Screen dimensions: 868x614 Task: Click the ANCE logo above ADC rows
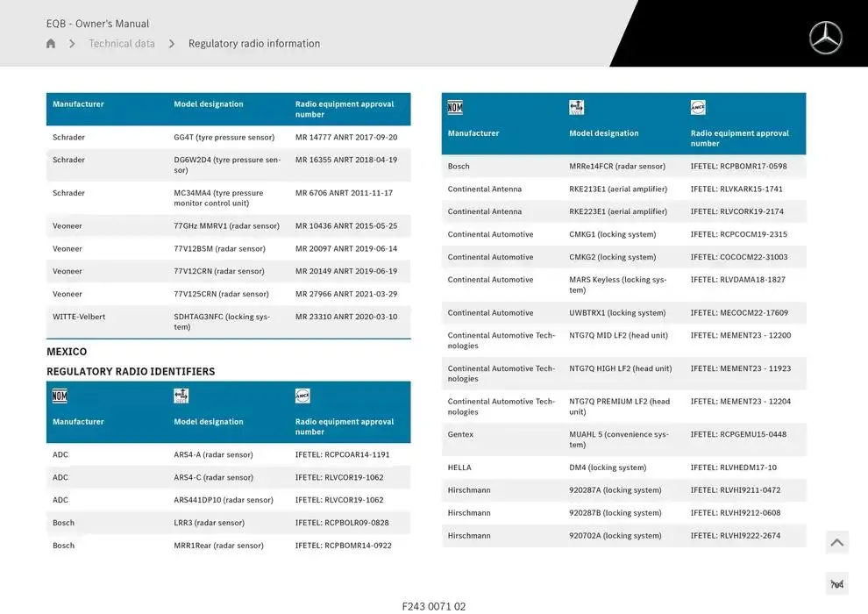(x=302, y=396)
